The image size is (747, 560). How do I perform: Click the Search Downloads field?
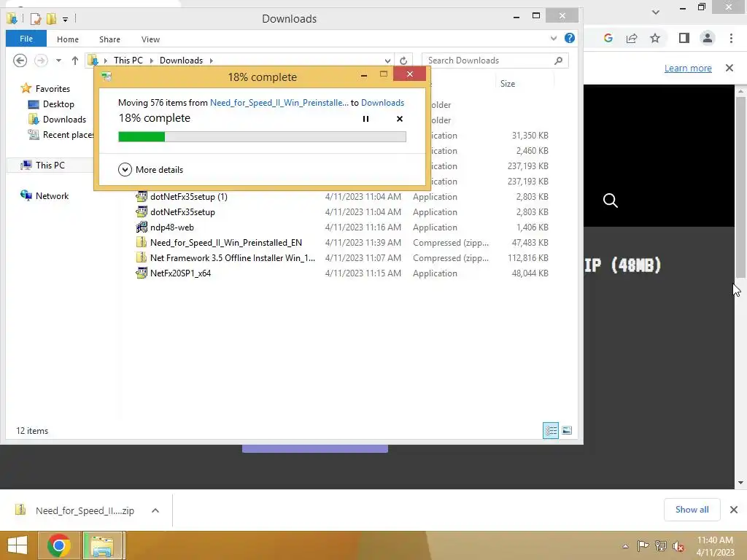(x=495, y=61)
